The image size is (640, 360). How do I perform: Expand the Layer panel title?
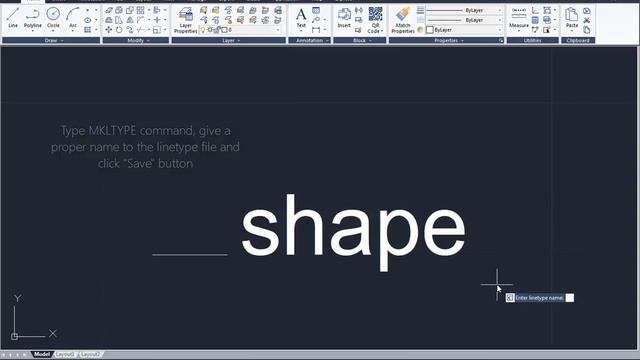[x=229, y=40]
